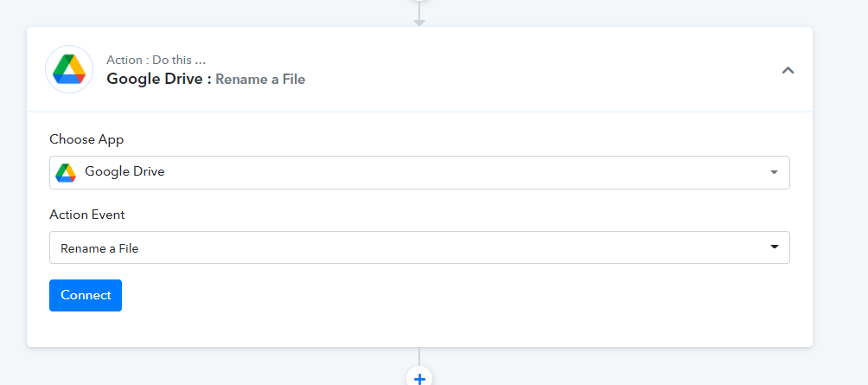Select the Choose App field showing Google Drive
868x385 pixels.
coord(419,172)
